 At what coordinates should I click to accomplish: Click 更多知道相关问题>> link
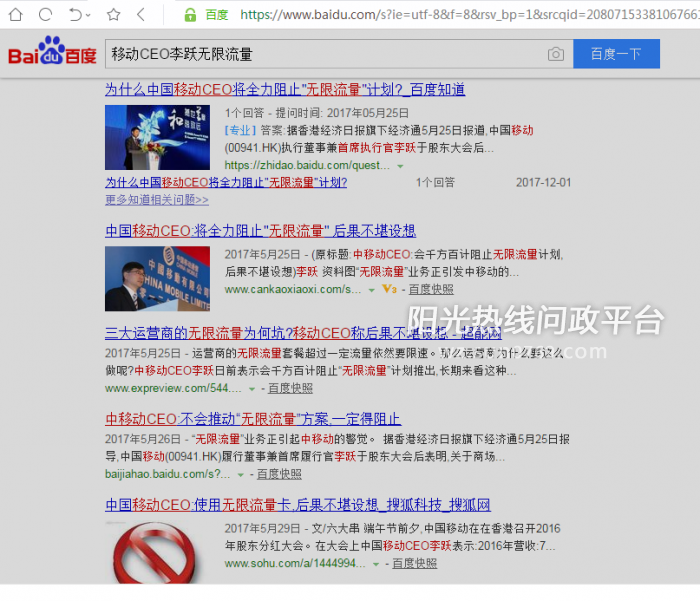click(x=157, y=200)
